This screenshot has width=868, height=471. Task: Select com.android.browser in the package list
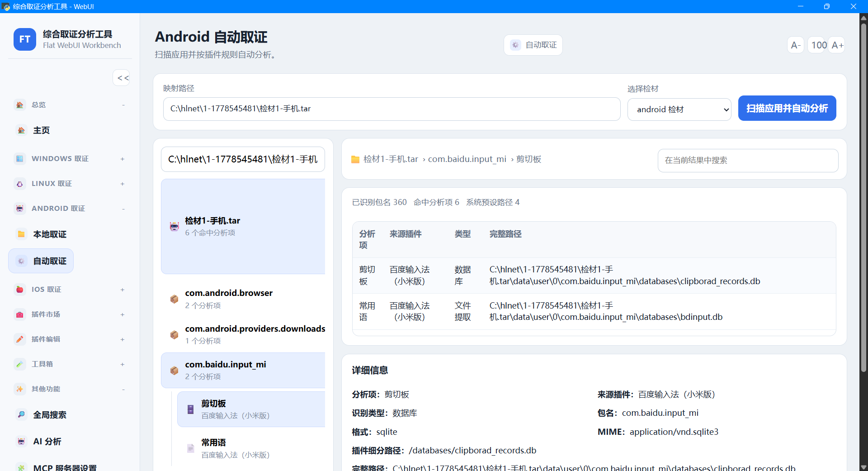pyautogui.click(x=243, y=299)
